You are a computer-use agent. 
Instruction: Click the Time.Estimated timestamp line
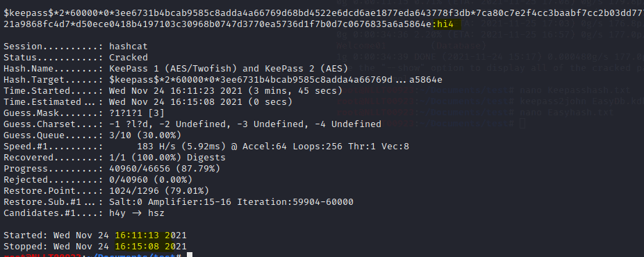pos(148,102)
